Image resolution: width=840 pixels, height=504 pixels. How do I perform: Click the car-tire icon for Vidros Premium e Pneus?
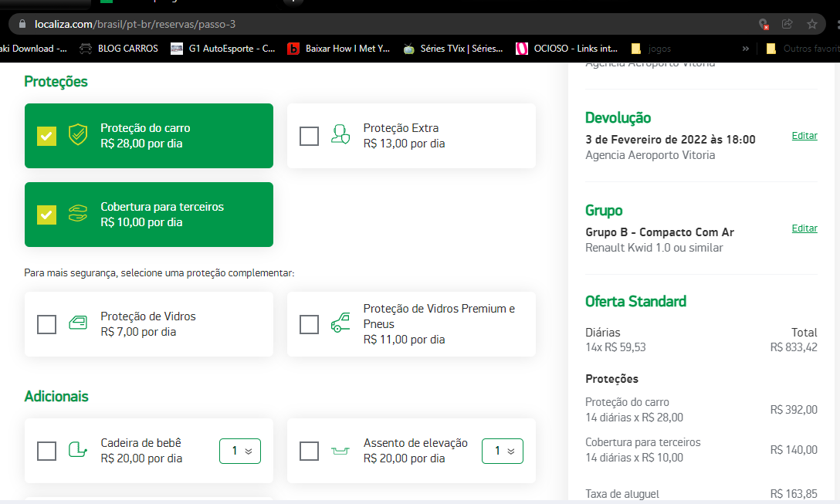pyautogui.click(x=340, y=323)
